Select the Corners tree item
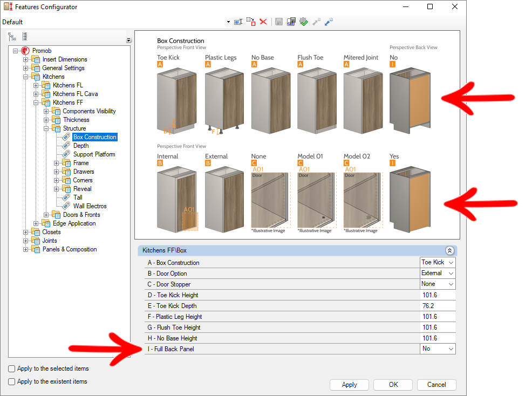532x396 pixels. pos(83,180)
